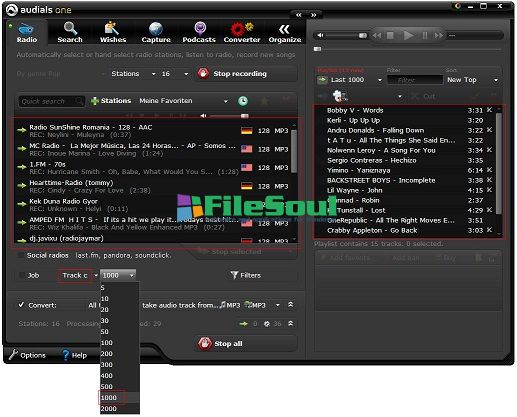
Task: Toggle the Job checkbox
Action: click(x=22, y=275)
